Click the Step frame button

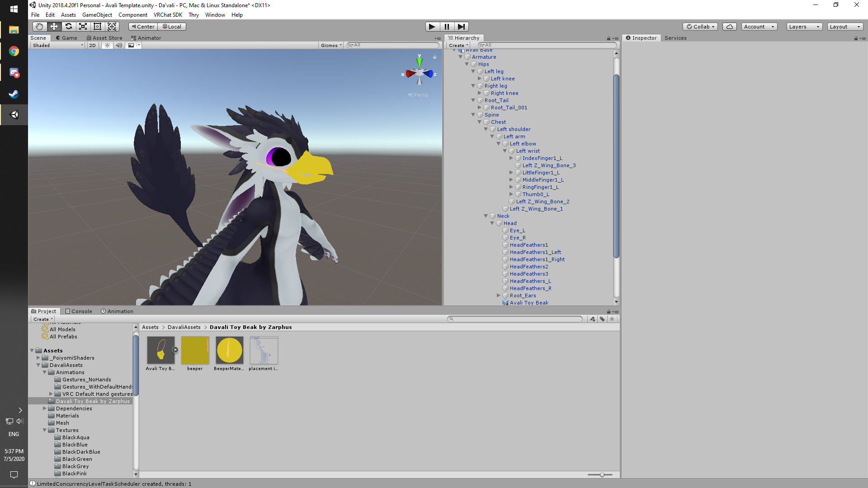click(x=461, y=27)
